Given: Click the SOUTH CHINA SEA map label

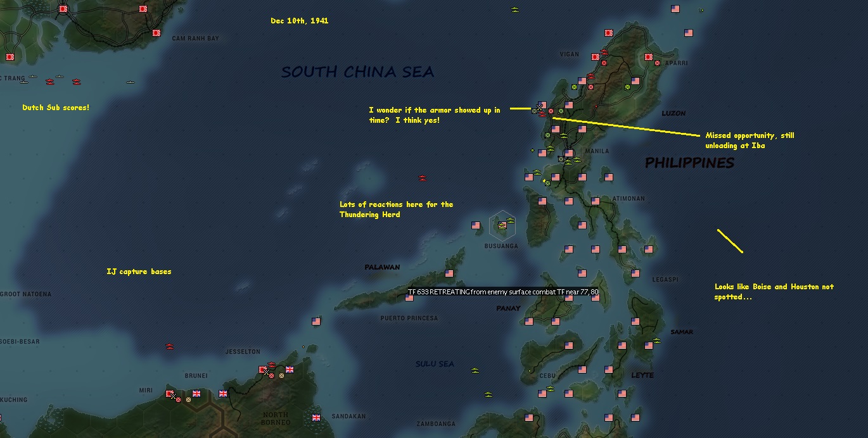Looking at the screenshot, I should click(x=358, y=72).
